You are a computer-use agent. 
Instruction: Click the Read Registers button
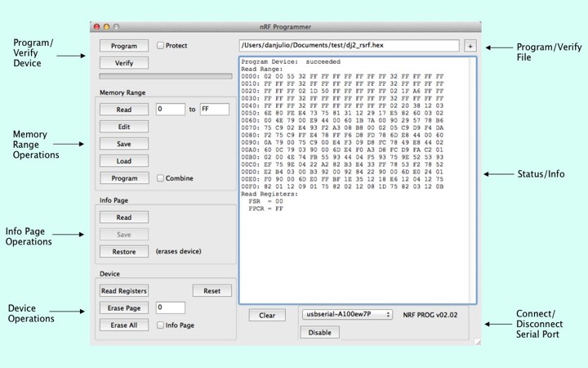point(124,290)
